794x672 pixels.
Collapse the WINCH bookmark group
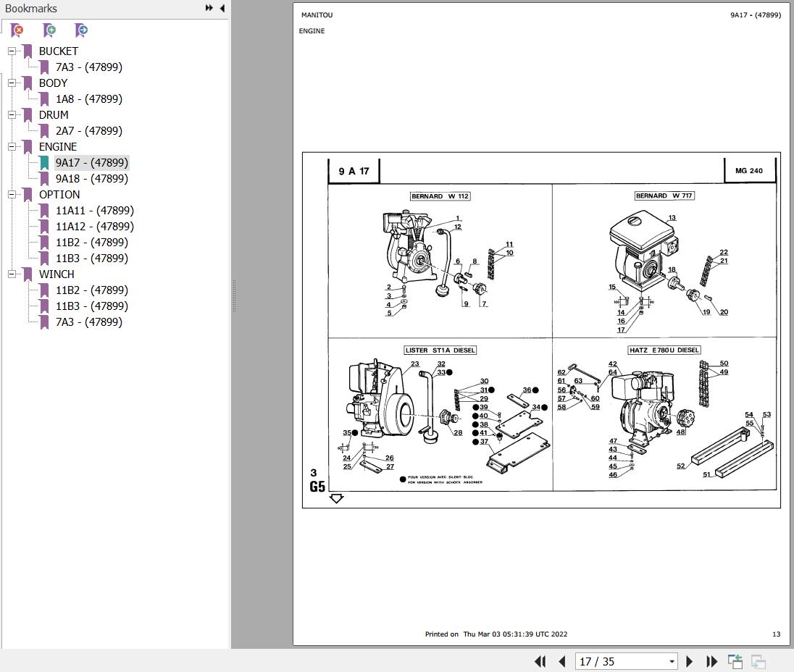coord(12,274)
